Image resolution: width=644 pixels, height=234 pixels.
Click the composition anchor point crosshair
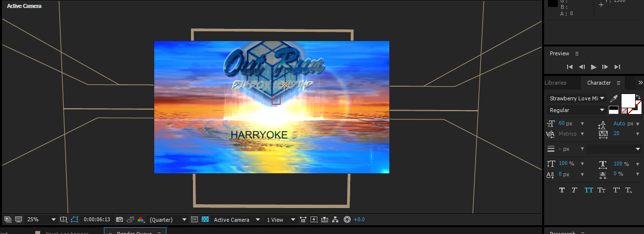coord(285,84)
